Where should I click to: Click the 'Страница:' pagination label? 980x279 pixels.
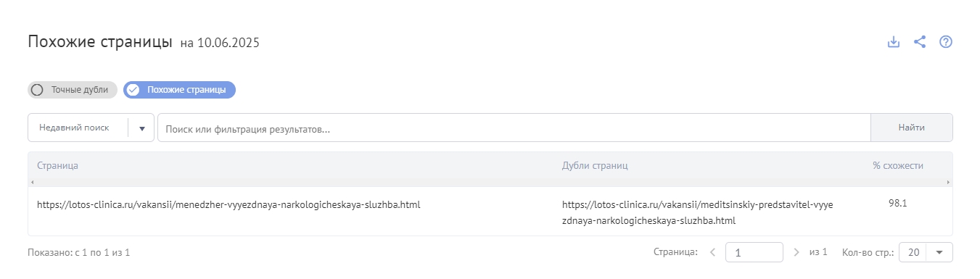point(675,252)
